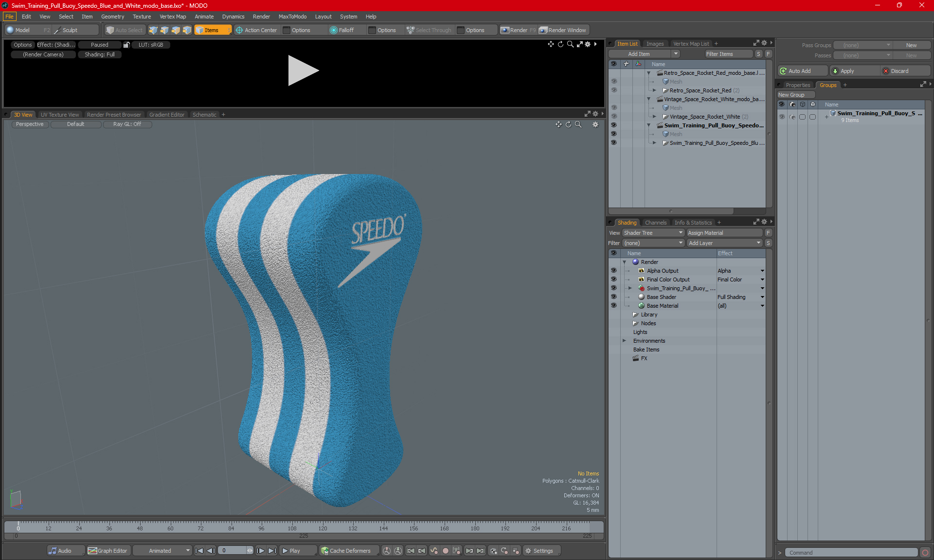The image size is (934, 560).
Task: Hide Final Color Output layer
Action: [614, 280]
